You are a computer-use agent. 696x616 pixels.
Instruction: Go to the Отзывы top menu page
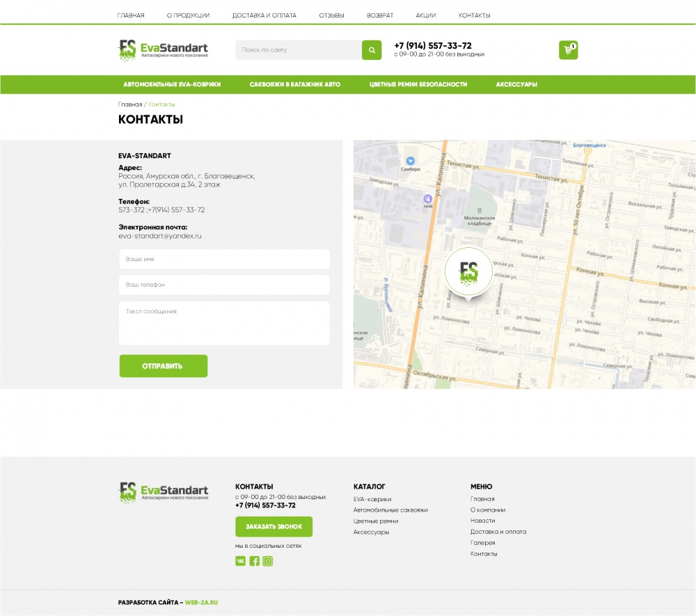pos(331,15)
